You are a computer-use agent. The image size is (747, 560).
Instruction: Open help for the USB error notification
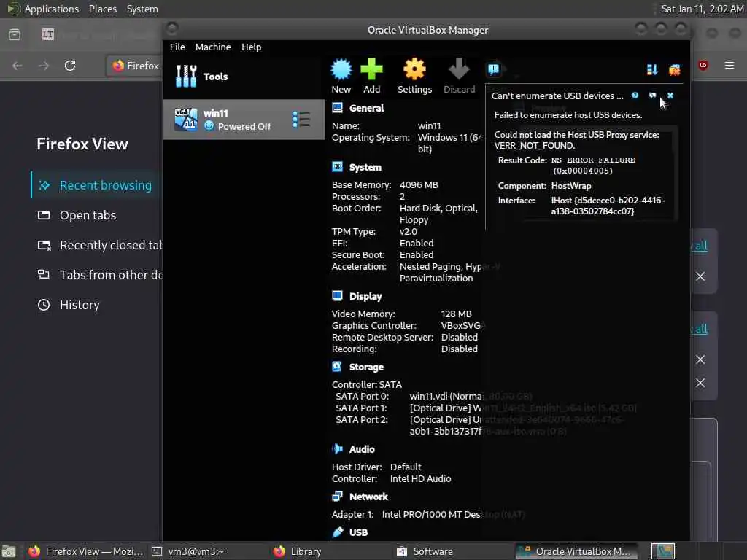pyautogui.click(x=635, y=96)
